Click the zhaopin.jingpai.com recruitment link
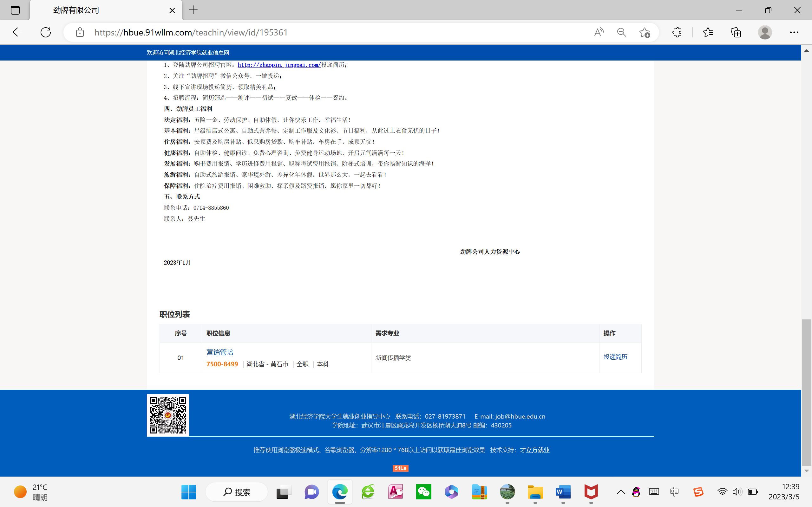 click(x=279, y=65)
